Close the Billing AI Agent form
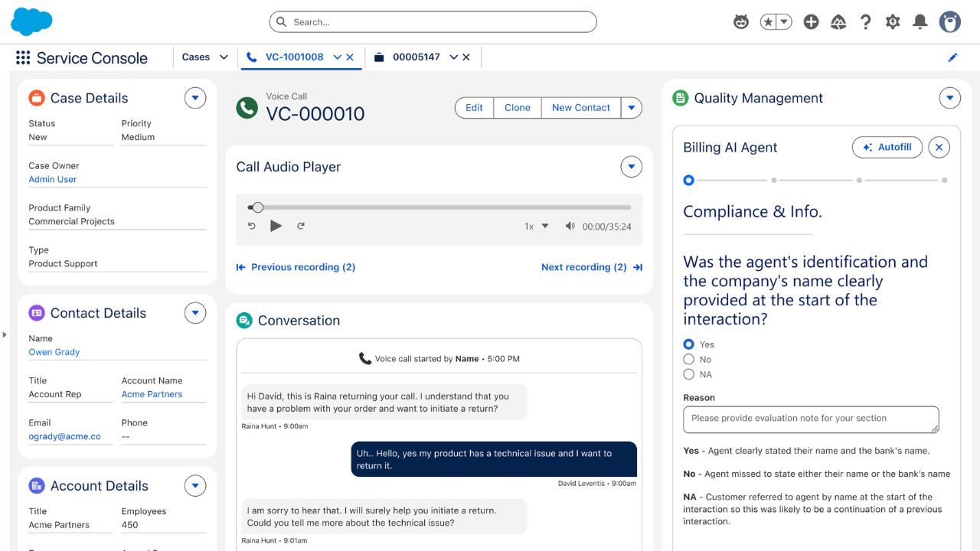Screen dimensions: 980x551 click(x=939, y=148)
